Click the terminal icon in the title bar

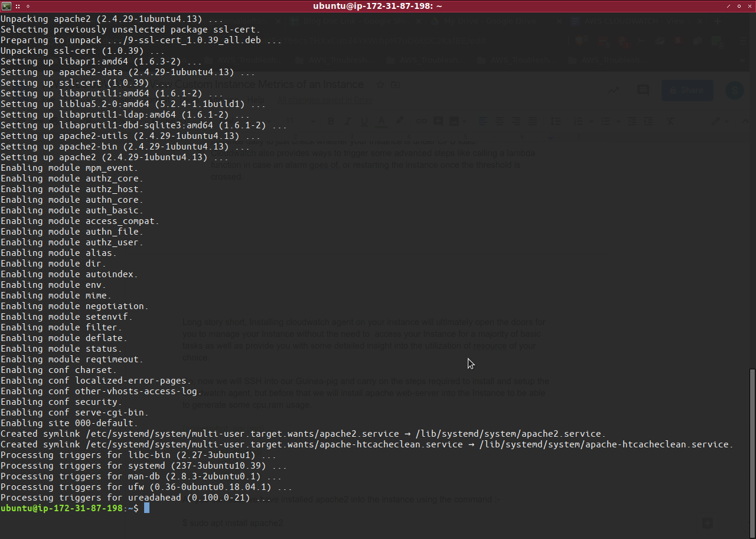pos(6,6)
